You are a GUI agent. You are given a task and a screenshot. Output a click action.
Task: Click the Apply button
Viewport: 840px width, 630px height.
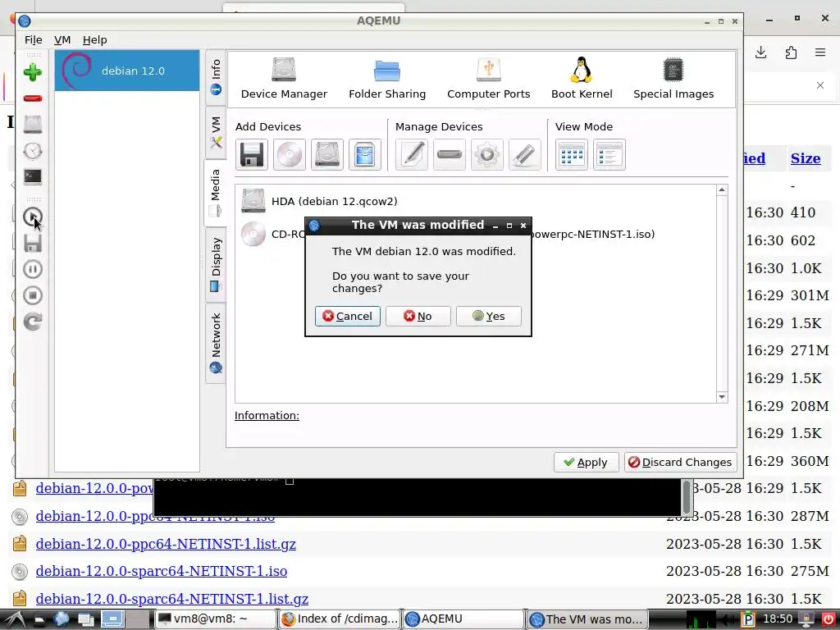tap(586, 462)
